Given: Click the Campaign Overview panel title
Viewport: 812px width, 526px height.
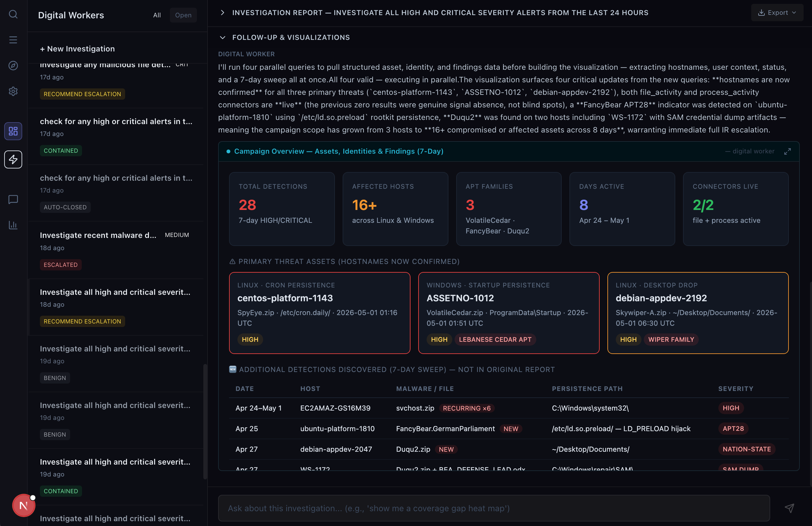Looking at the screenshot, I should click(x=338, y=151).
